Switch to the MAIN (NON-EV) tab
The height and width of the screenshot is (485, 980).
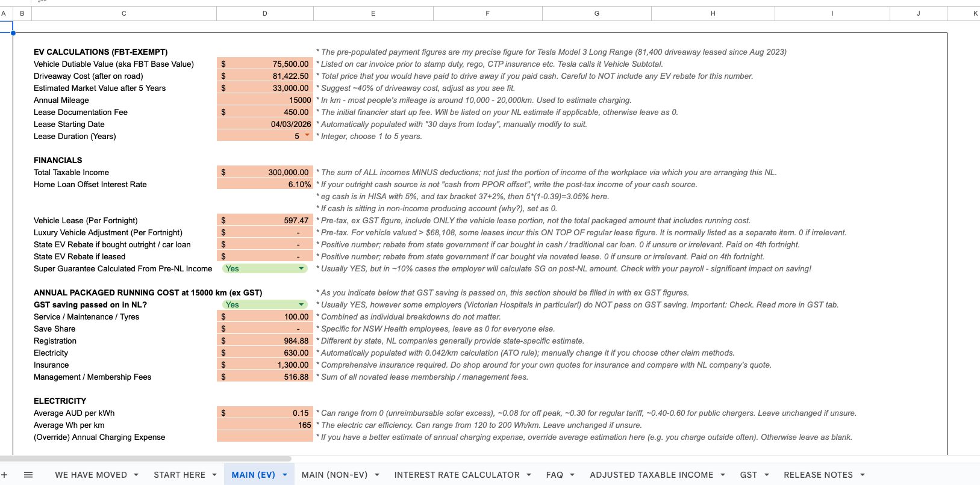point(334,475)
